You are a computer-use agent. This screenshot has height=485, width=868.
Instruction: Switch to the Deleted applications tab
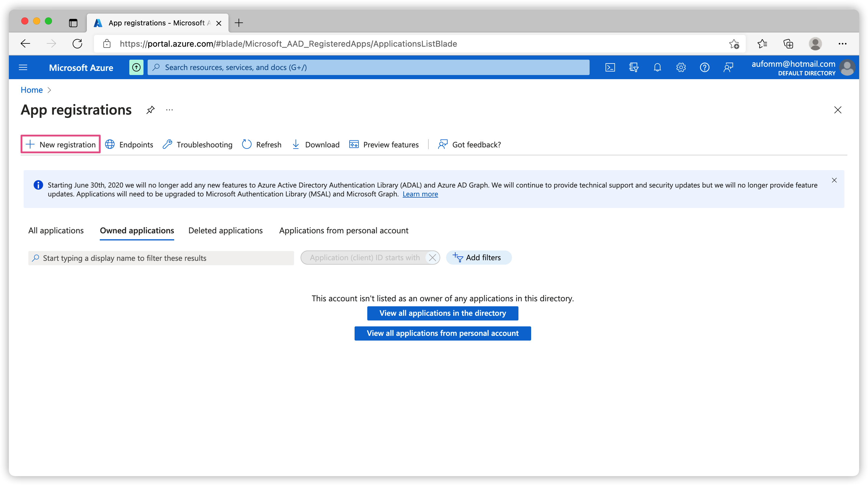pos(226,230)
